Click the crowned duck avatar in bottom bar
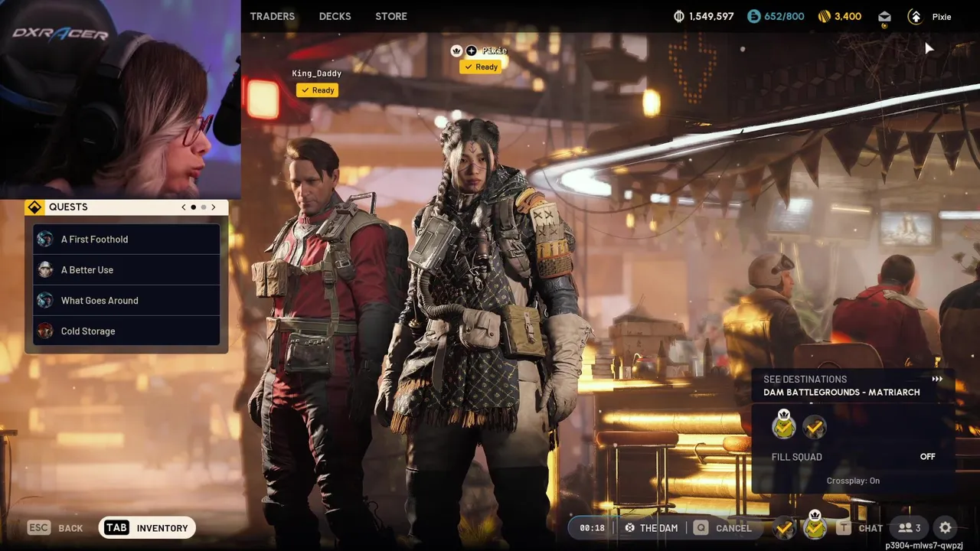Image resolution: width=980 pixels, height=551 pixels. [815, 527]
